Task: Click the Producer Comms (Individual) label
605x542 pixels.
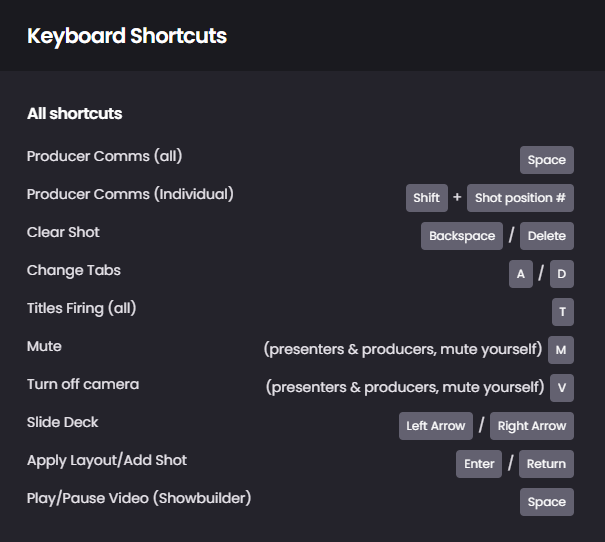Action: pos(130,194)
